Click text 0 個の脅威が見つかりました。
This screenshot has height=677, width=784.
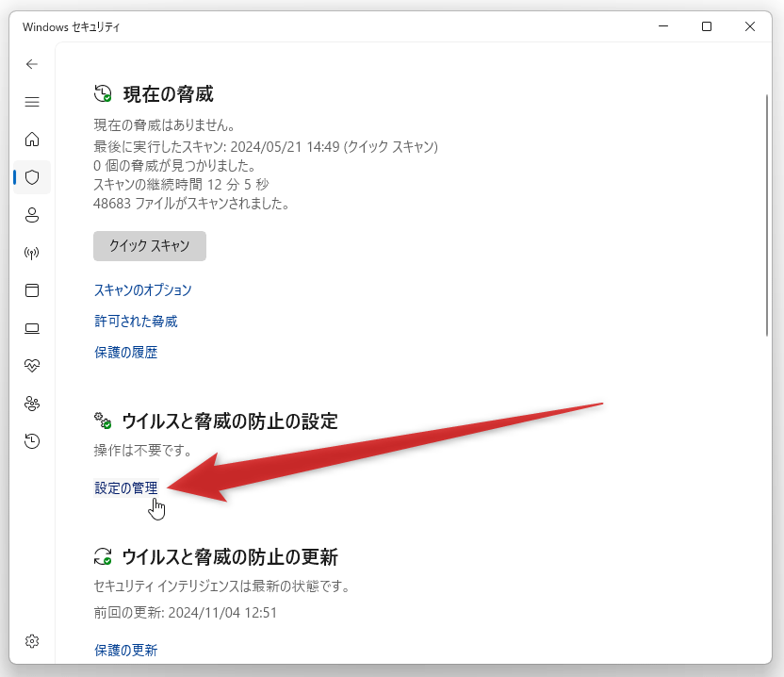pyautogui.click(x=175, y=166)
